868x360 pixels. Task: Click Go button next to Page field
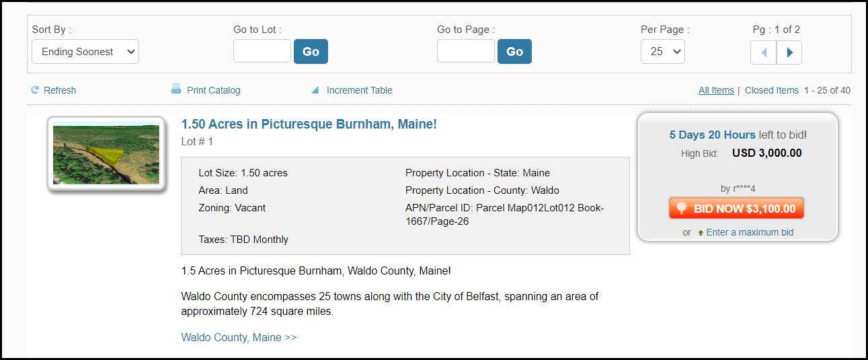coord(514,52)
